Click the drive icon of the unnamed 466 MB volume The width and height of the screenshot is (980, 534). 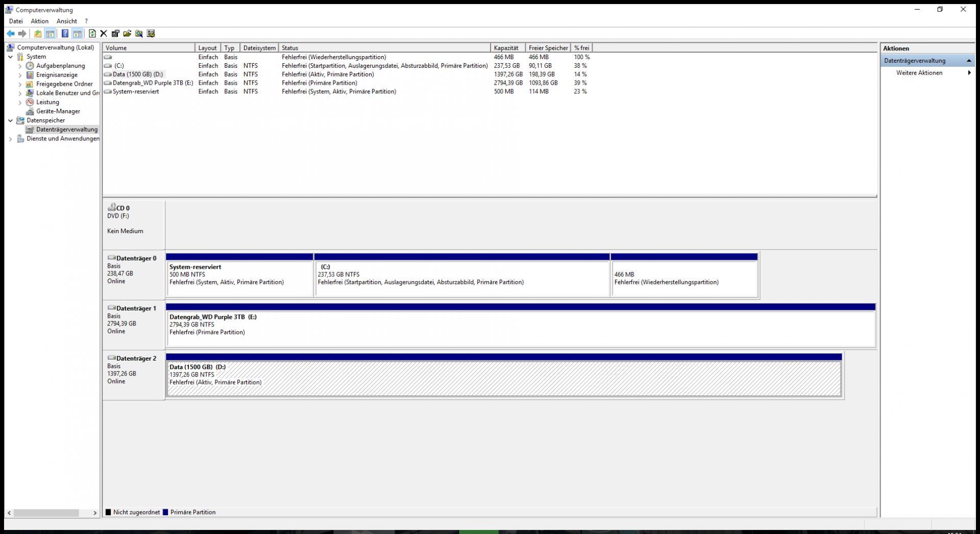point(108,57)
